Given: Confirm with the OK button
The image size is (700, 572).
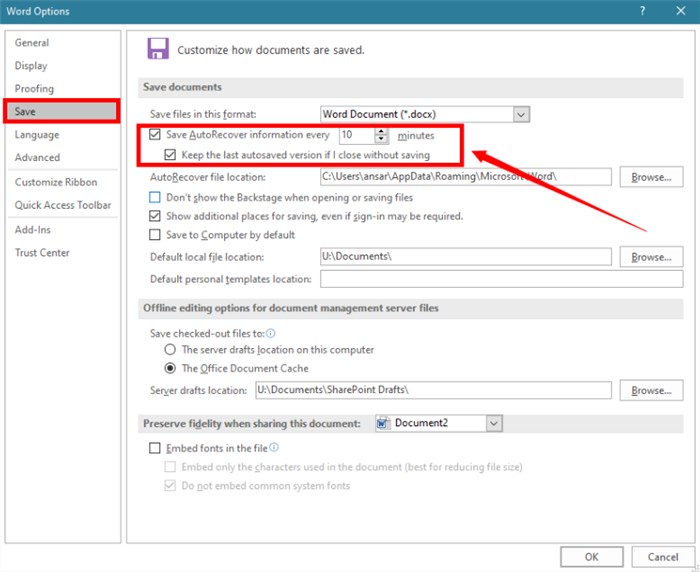Looking at the screenshot, I should point(592,557).
